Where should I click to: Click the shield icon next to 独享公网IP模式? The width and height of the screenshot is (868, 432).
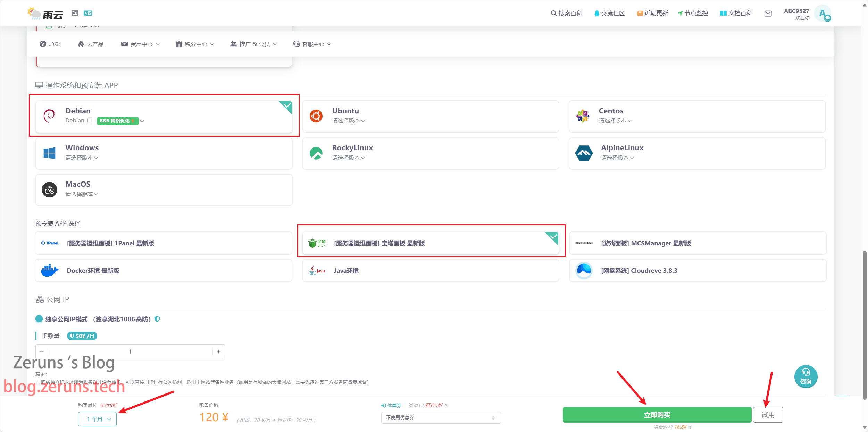tap(157, 319)
